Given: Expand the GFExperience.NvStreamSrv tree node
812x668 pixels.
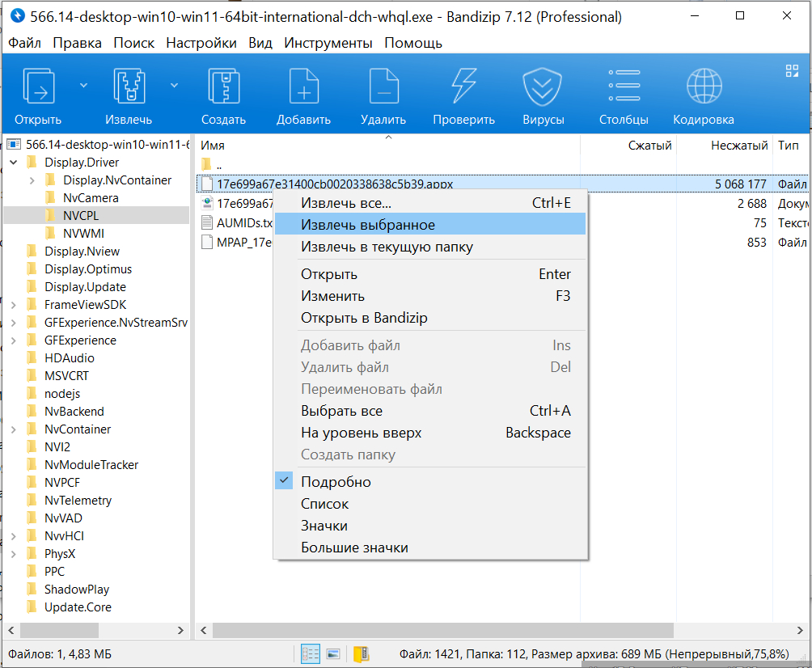Looking at the screenshot, I should 14,323.
